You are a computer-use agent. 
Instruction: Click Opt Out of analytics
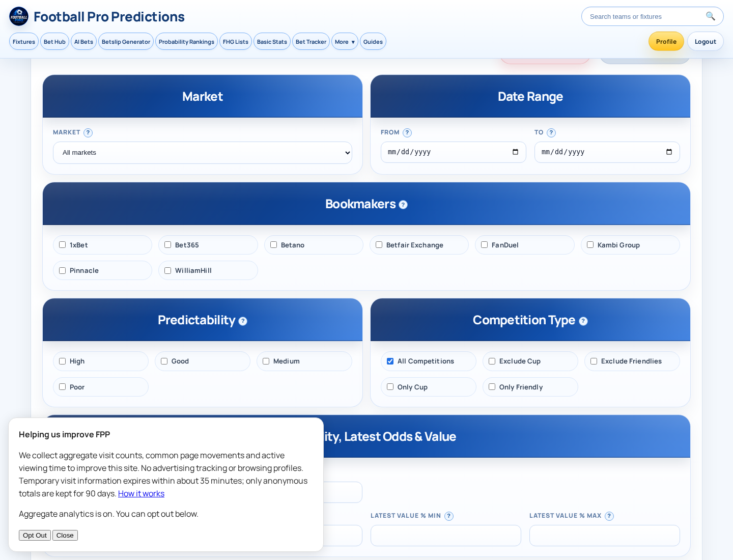[35, 536]
